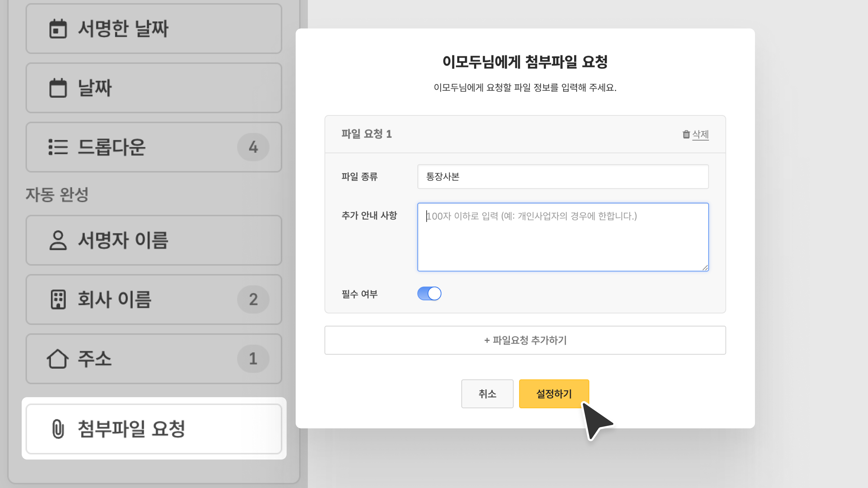Add another request with 파일요청 추가하기
The height and width of the screenshot is (488, 868).
525,340
